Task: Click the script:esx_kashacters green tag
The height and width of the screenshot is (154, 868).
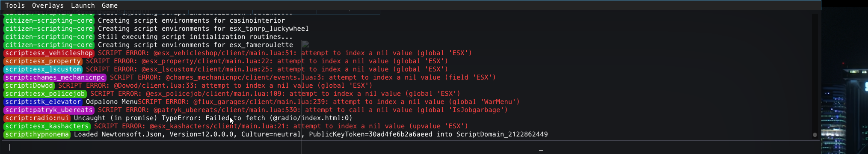Action: [x=47, y=126]
